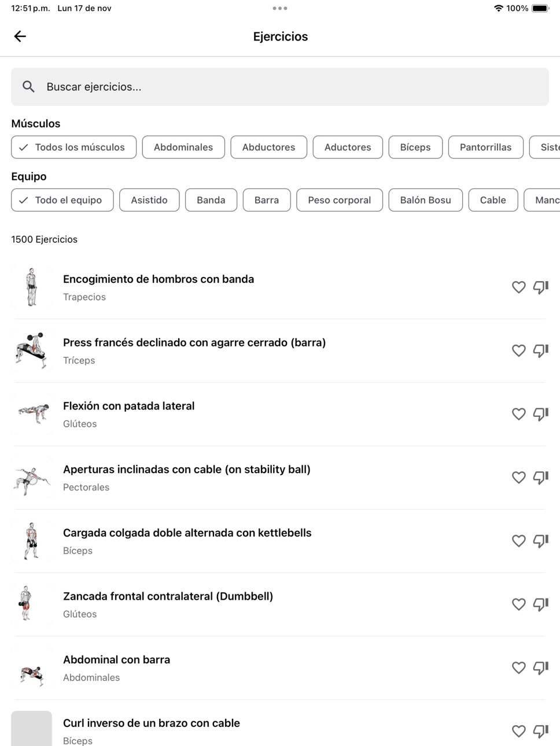This screenshot has width=560, height=746.
Task: Choose the Cable equipment filter
Action: pos(493,200)
